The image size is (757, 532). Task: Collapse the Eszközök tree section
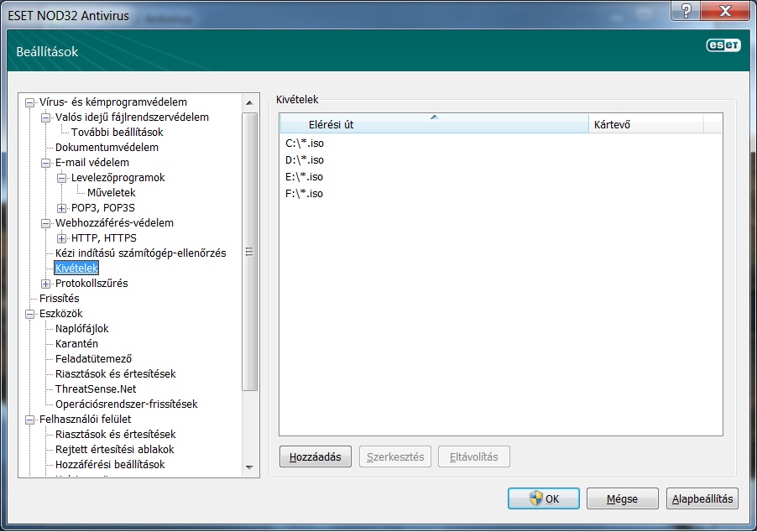point(30,314)
